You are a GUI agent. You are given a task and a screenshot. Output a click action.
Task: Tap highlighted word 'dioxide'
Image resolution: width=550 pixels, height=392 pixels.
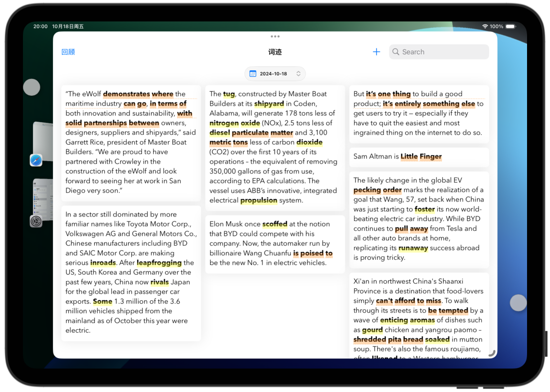309,142
